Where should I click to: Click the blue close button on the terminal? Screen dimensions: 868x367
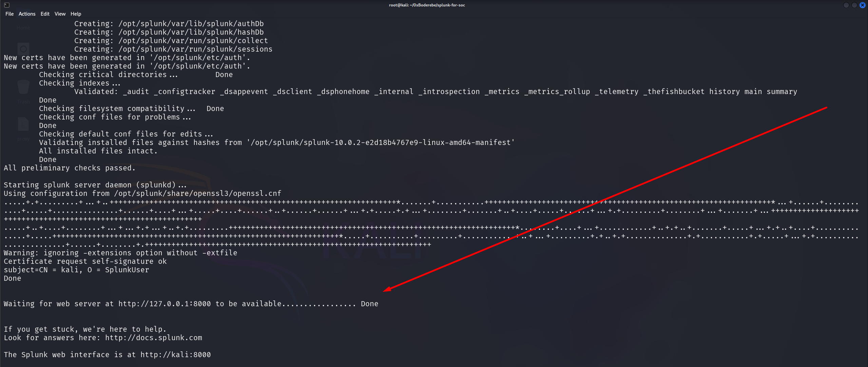tap(863, 5)
